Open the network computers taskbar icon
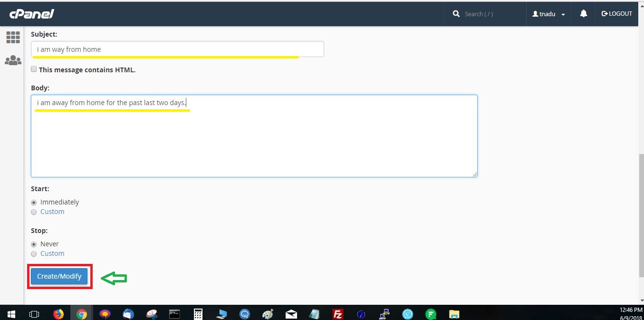 tap(384, 314)
